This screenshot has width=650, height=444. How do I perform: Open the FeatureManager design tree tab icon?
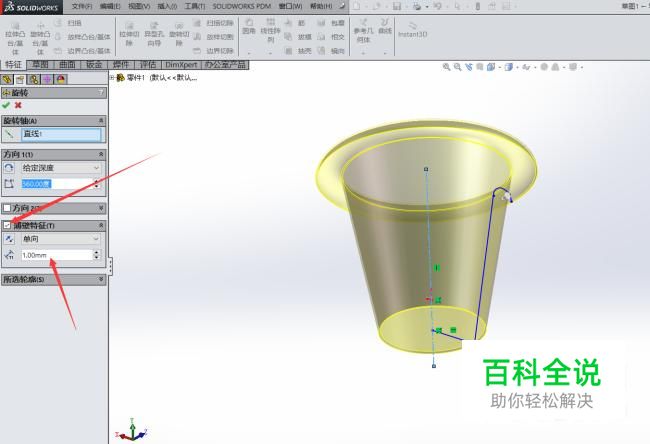(7, 79)
